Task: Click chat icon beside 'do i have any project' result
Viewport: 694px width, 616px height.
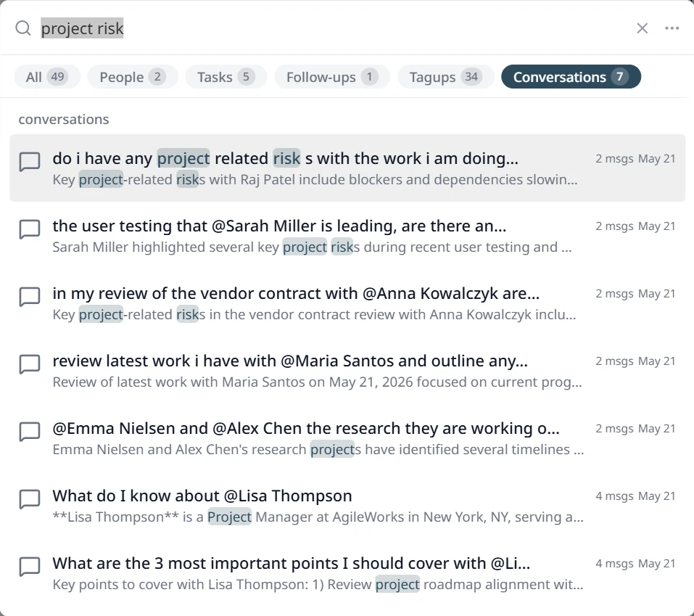Action: pyautogui.click(x=30, y=162)
